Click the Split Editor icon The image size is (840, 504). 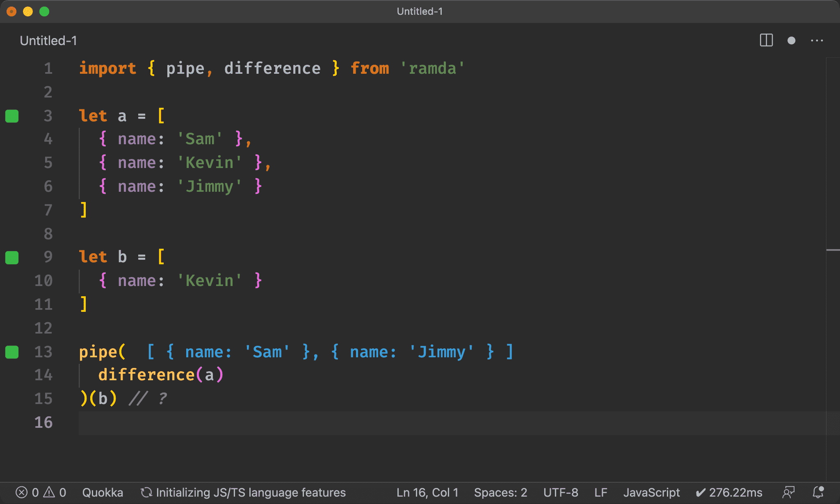click(x=766, y=40)
